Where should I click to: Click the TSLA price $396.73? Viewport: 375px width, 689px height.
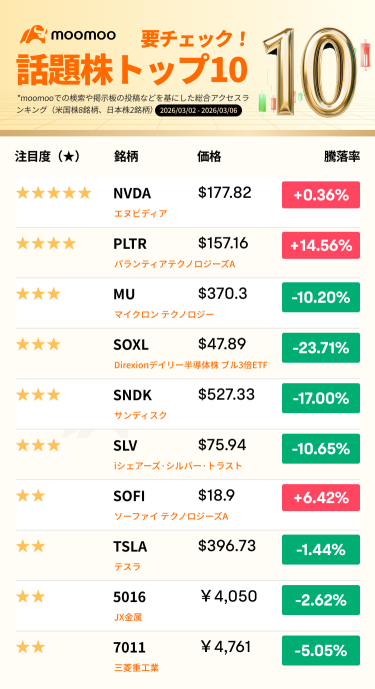click(227, 546)
